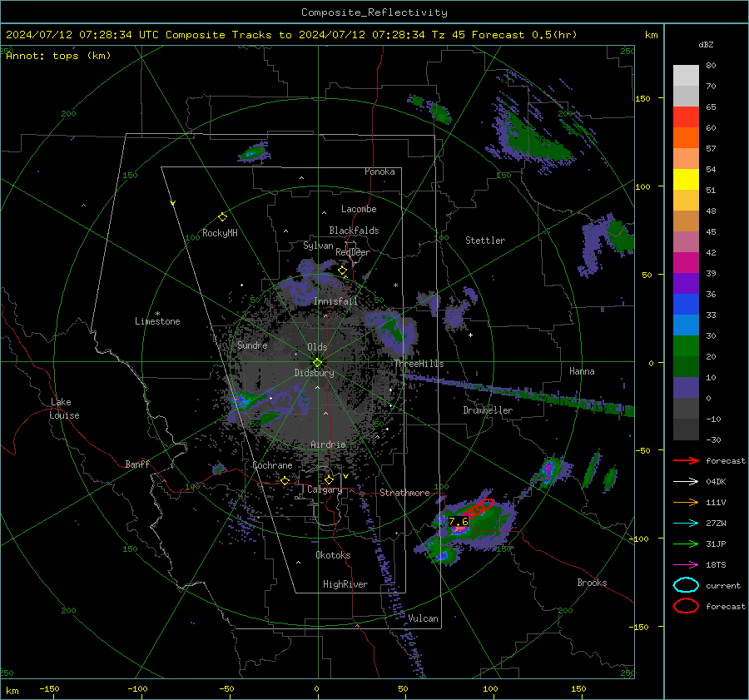
Task: Click the Lacombe city label
Action: click(359, 209)
